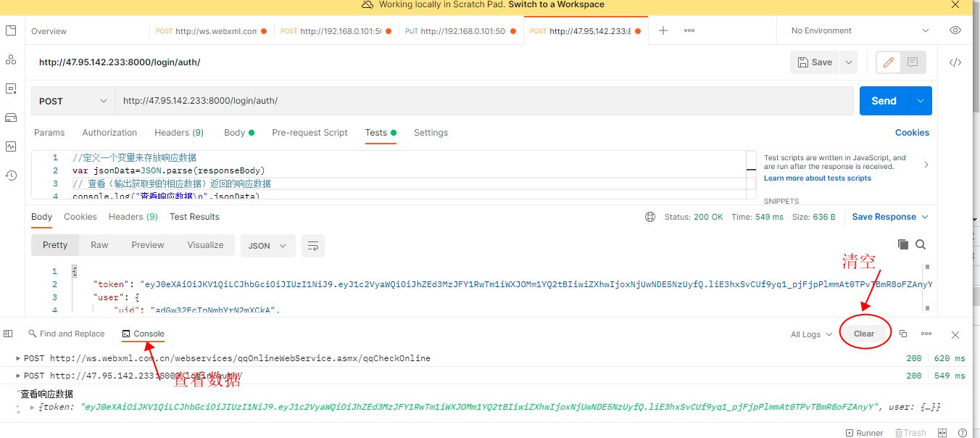Open HTTP method POST dropdown
The image size is (980, 438).
coord(72,101)
